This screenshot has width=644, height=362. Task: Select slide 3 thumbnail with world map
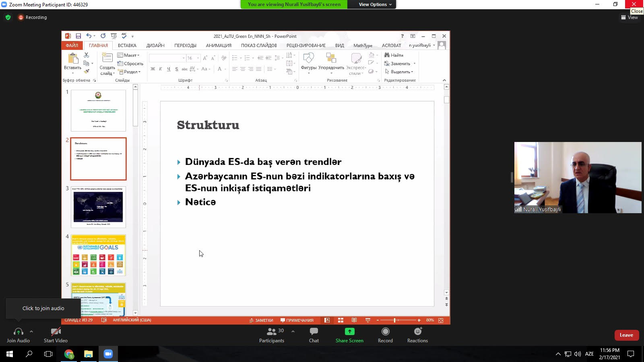click(x=98, y=207)
